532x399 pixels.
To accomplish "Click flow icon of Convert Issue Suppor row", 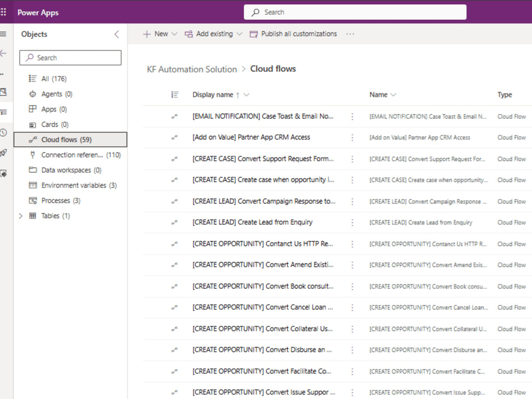I will 174,393.
